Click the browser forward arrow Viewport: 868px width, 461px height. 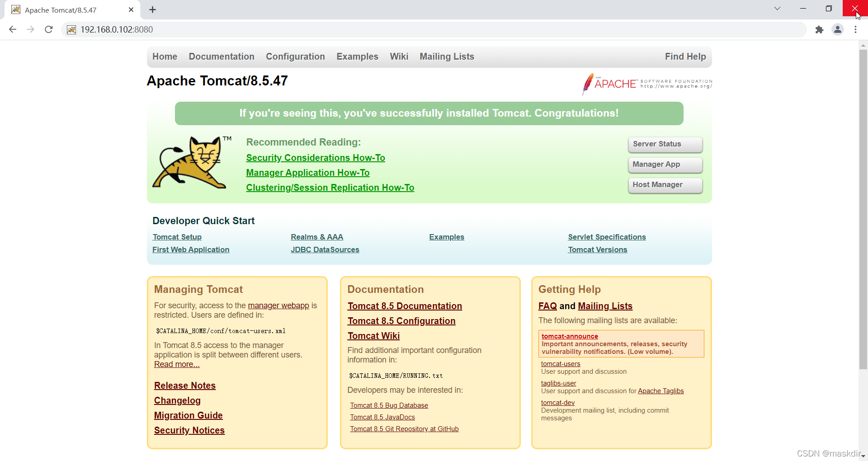pos(31,29)
